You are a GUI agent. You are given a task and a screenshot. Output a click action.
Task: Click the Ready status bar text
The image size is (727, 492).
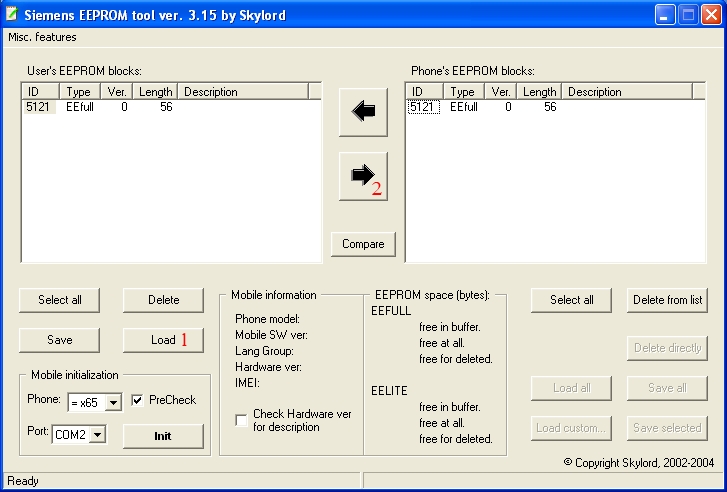point(23,481)
